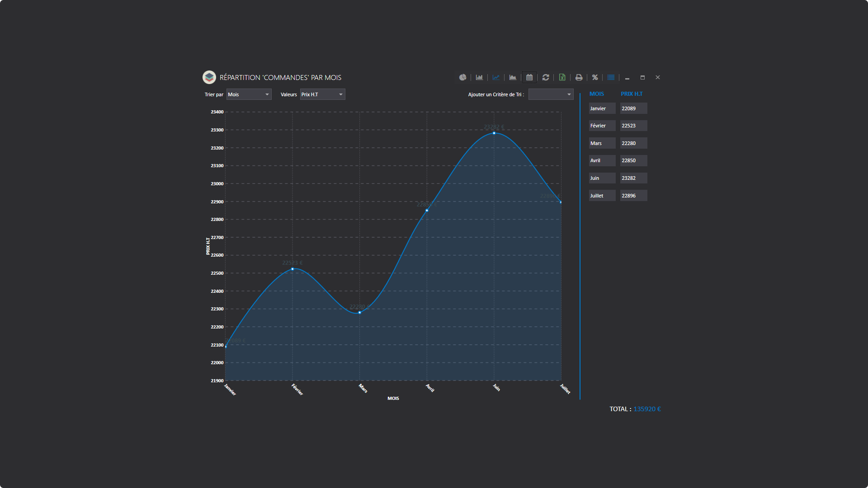Viewport: 868px width, 488px height.
Task: Select the Juillet table cell
Action: [602, 196]
